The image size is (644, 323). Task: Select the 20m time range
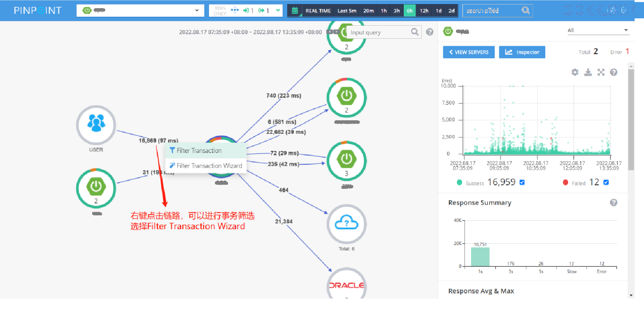[x=368, y=11]
